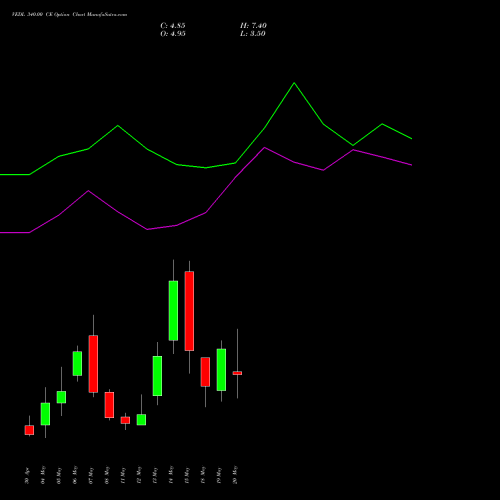500x500 pixels.
Task: Click the red candlestick for 30 Apr
Action: click(29, 430)
